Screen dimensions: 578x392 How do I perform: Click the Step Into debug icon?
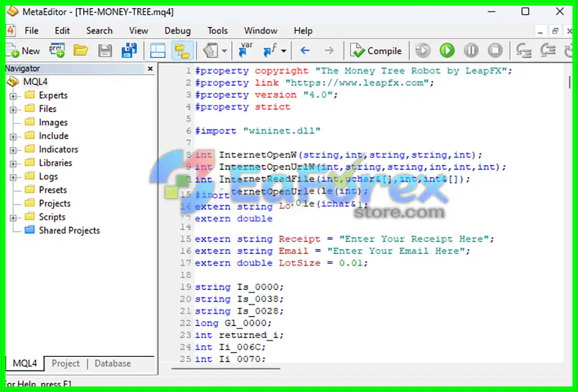click(523, 50)
